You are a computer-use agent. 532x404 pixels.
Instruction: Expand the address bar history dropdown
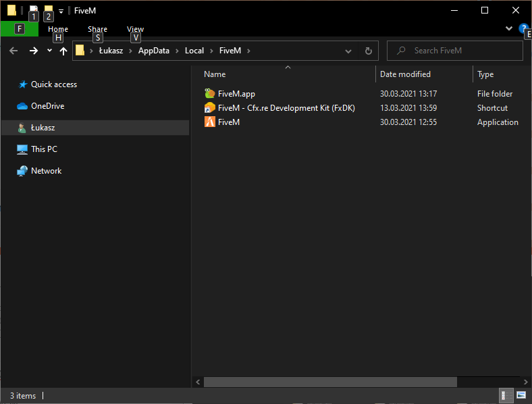348,51
